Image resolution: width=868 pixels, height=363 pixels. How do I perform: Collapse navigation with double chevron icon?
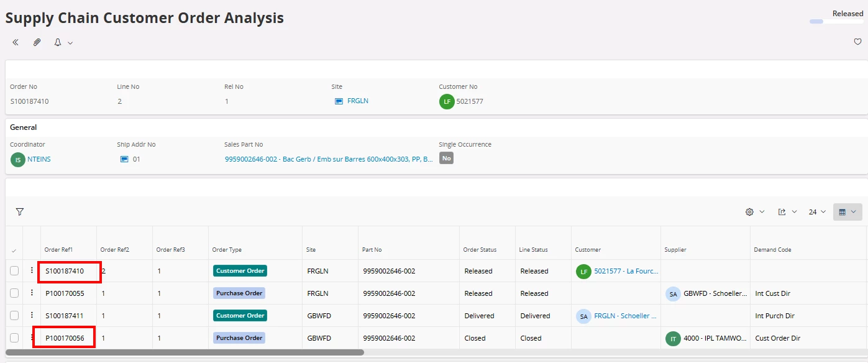click(16, 43)
